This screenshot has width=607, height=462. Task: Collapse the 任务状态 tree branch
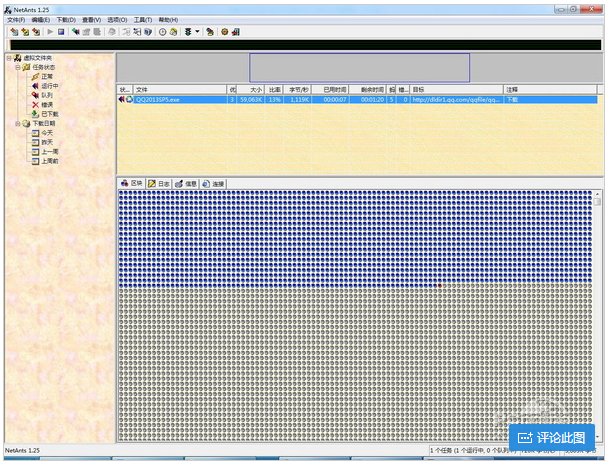(x=16, y=67)
